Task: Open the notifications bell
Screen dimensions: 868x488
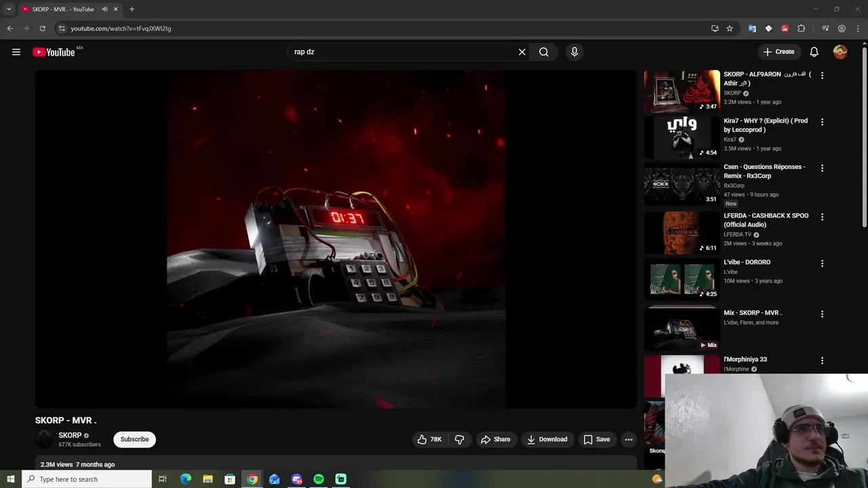Action: [x=814, y=52]
